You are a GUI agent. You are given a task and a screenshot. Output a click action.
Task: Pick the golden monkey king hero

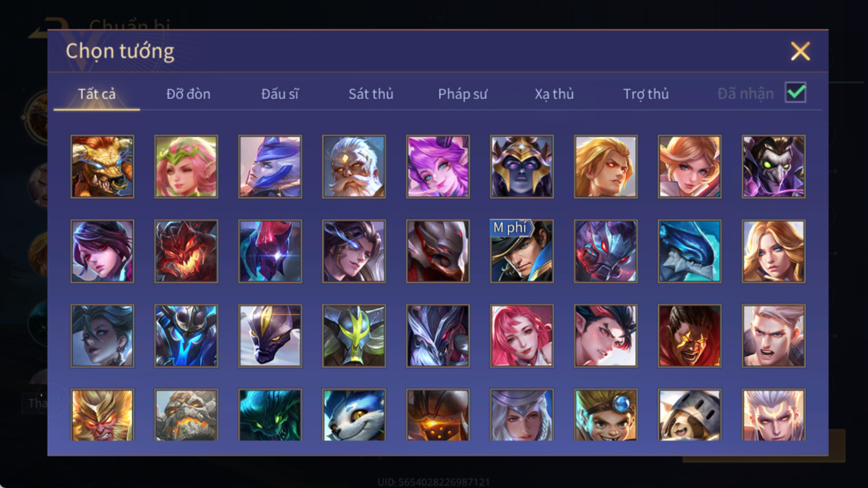[x=102, y=415]
